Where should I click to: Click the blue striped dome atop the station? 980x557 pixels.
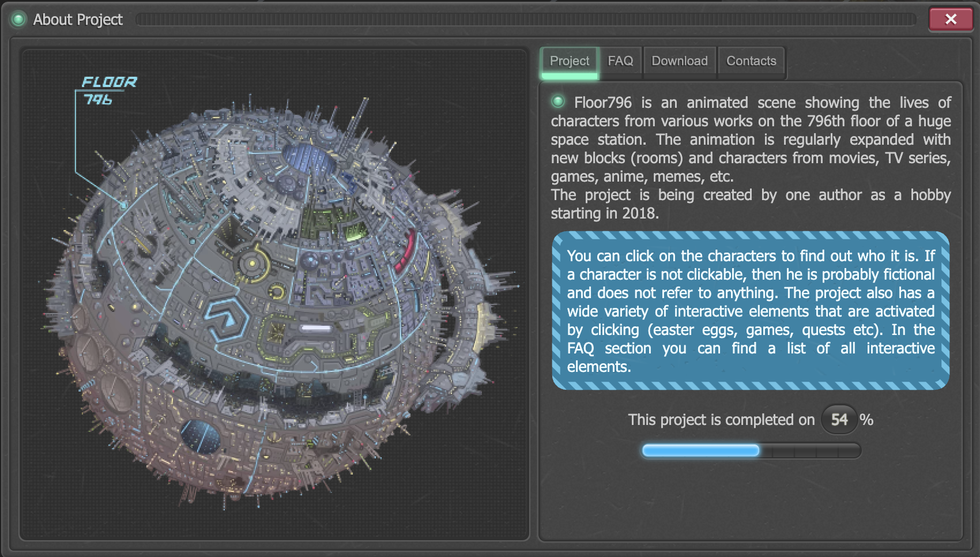click(x=309, y=157)
